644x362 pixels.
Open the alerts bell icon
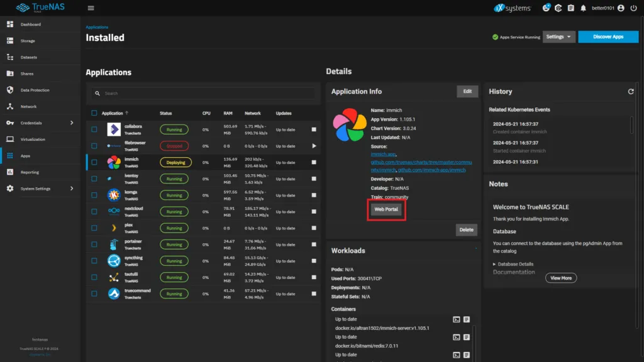tap(583, 8)
